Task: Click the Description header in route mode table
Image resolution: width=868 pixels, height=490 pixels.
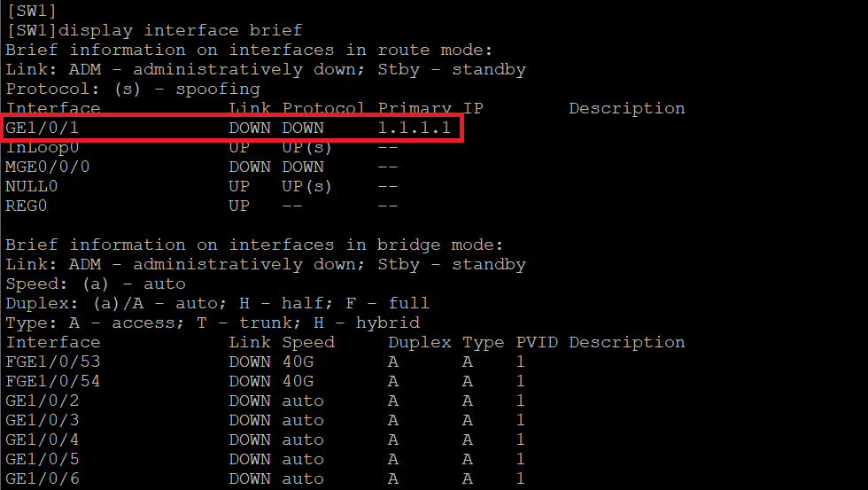Action: click(626, 108)
